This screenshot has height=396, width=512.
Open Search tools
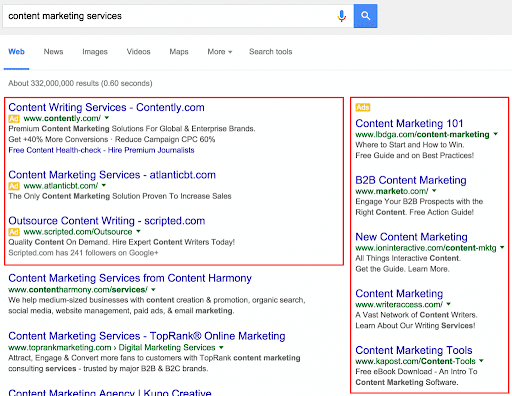(270, 52)
